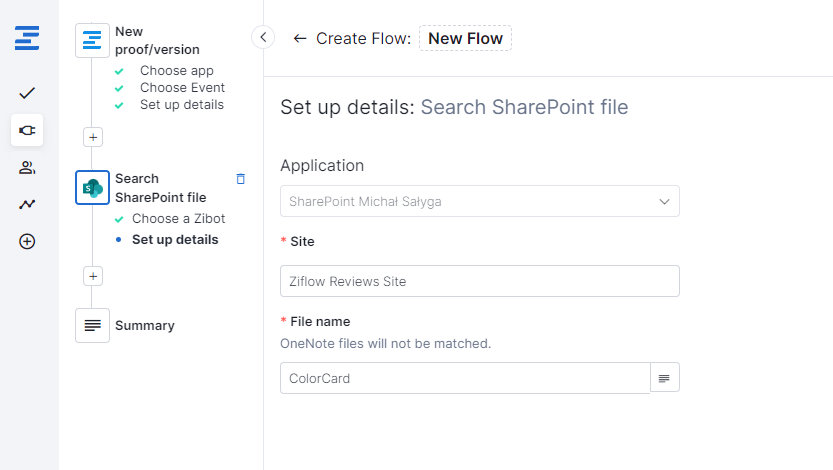Go back using the arrow beside Create Flow
This screenshot has width=833, height=470.
(299, 38)
